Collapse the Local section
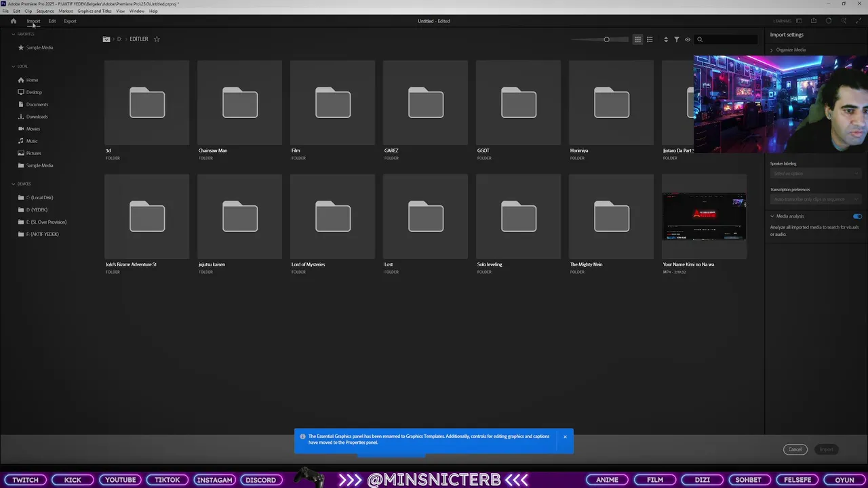Viewport: 868px width, 488px height. pos(13,66)
